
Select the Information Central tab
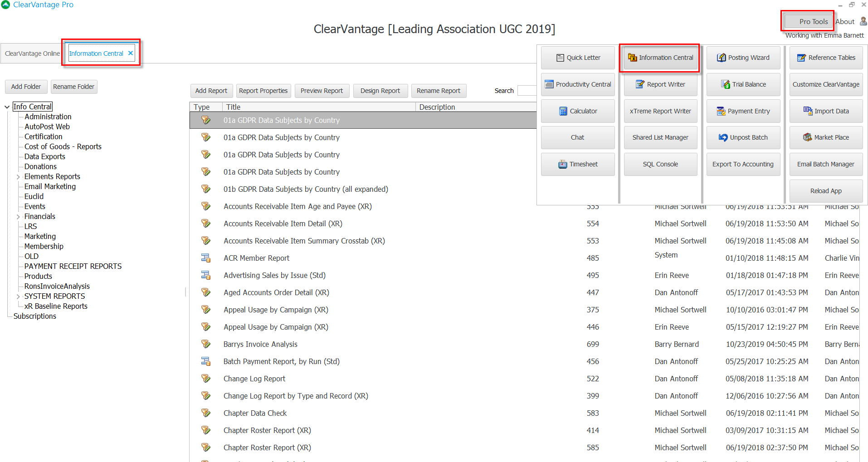(96, 53)
